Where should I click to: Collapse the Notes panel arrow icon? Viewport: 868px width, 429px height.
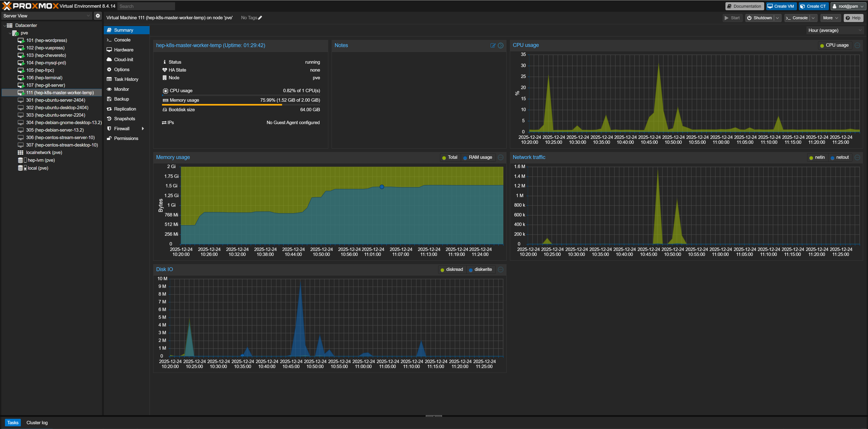(x=501, y=46)
